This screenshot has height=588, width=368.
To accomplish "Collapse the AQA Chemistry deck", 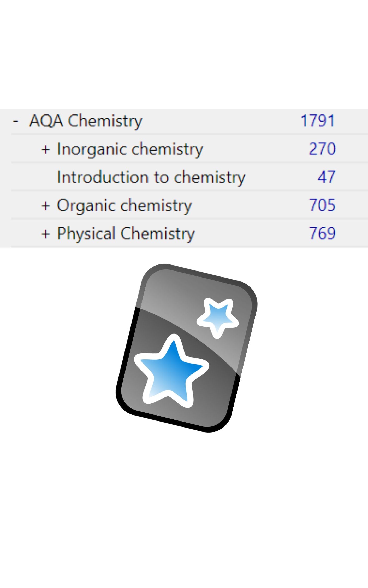I will [16, 121].
